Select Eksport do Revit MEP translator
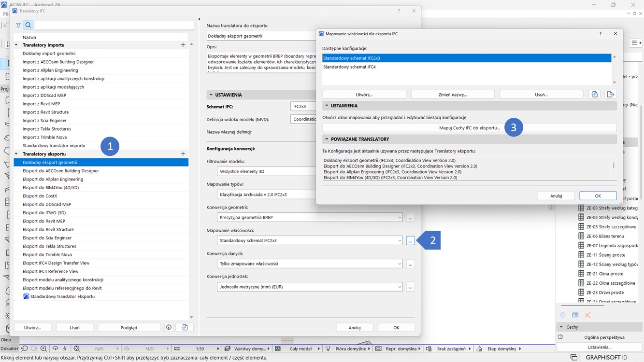Image resolution: width=644 pixels, height=362 pixels. pos(44,221)
